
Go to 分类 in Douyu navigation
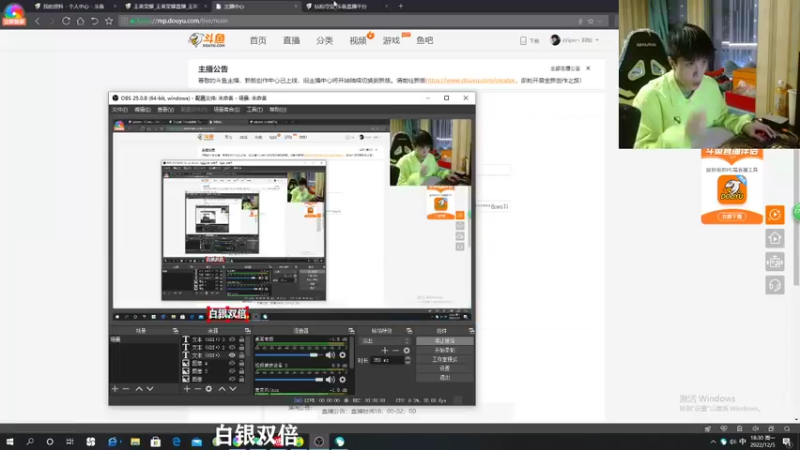coord(324,40)
